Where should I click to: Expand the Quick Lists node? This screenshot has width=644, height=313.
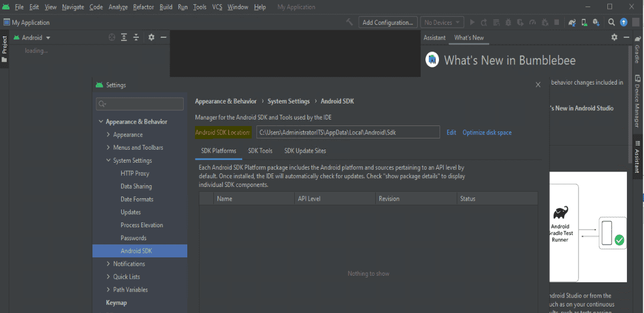coord(109,277)
